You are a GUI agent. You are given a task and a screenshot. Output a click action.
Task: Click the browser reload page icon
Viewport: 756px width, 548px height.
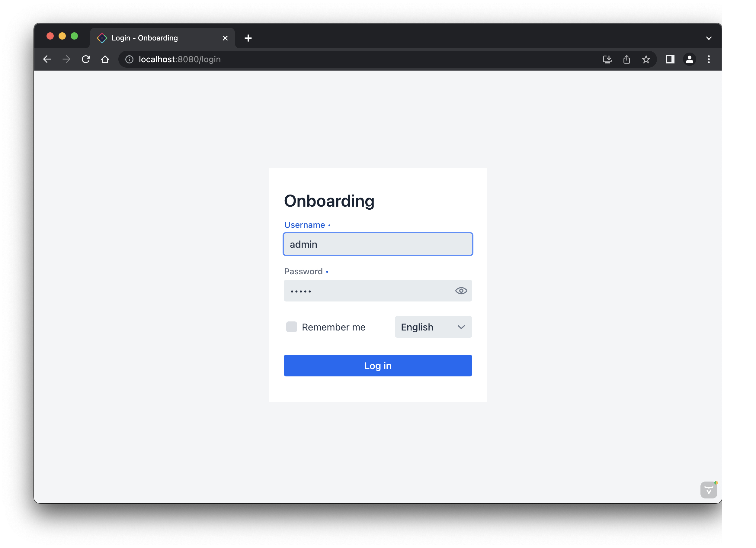[86, 59]
